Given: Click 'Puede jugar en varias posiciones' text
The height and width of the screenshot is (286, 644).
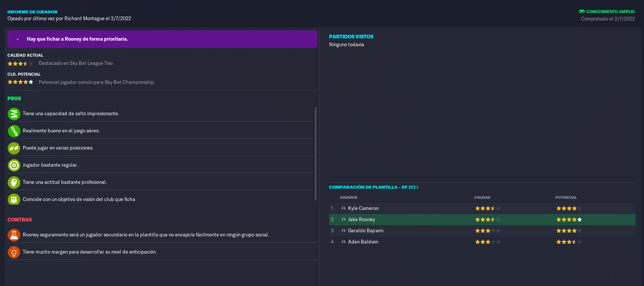Looking at the screenshot, I should coord(58,148).
